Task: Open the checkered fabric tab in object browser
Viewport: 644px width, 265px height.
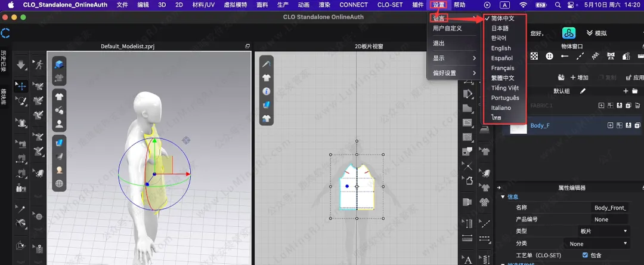Action: pos(534,56)
